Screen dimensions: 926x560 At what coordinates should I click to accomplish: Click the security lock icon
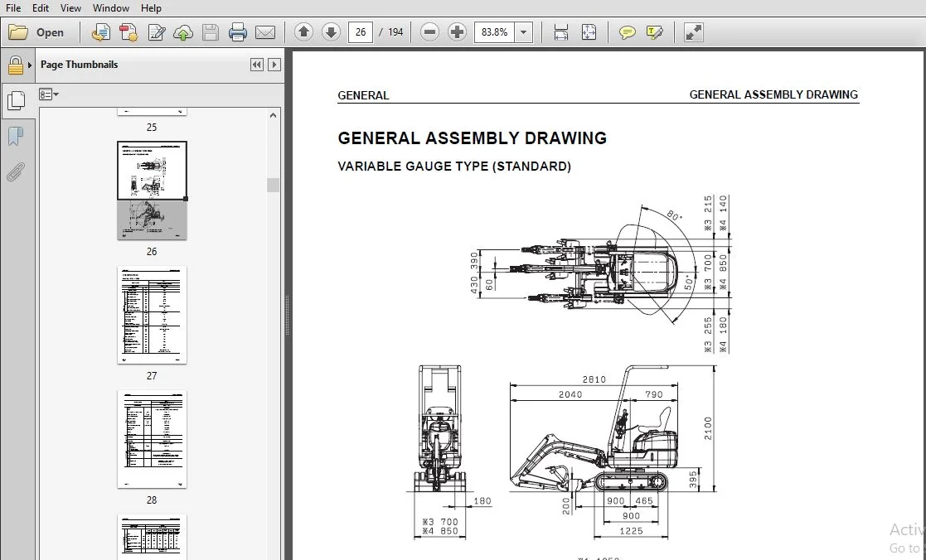[x=16, y=65]
